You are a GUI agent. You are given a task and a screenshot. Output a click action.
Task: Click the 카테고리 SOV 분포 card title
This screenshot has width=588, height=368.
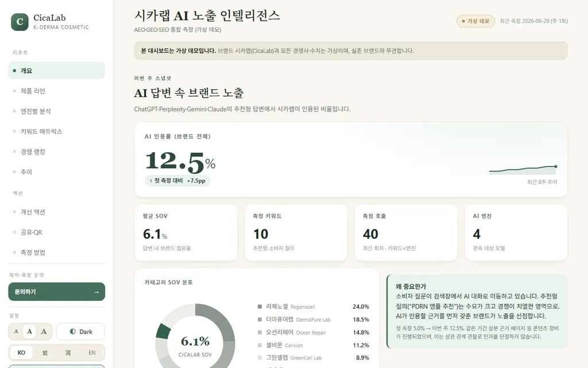tap(168, 282)
